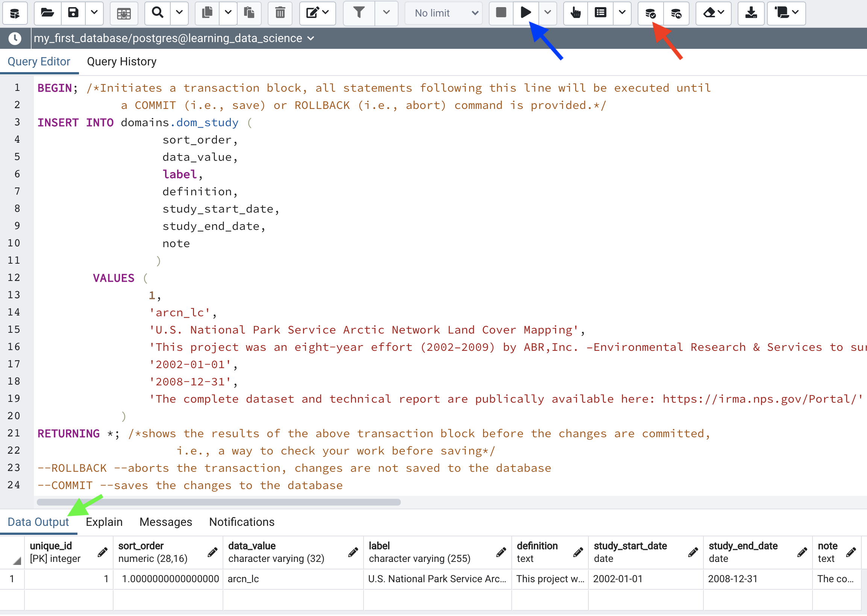This screenshot has height=616, width=867.
Task: Click the Delete row trash icon
Action: (280, 13)
